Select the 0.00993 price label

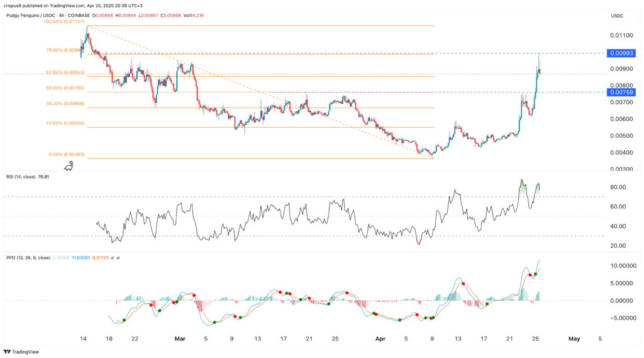(621, 53)
